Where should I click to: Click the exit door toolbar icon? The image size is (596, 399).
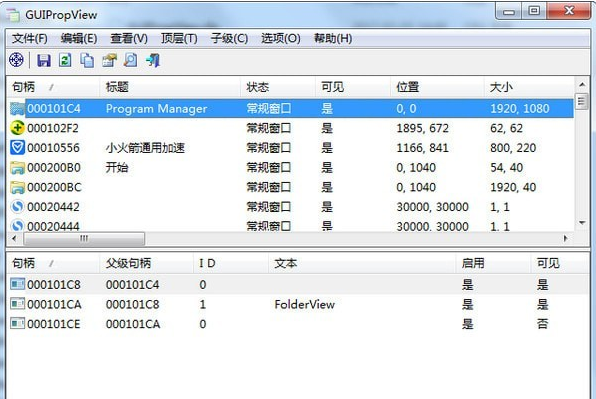153,60
